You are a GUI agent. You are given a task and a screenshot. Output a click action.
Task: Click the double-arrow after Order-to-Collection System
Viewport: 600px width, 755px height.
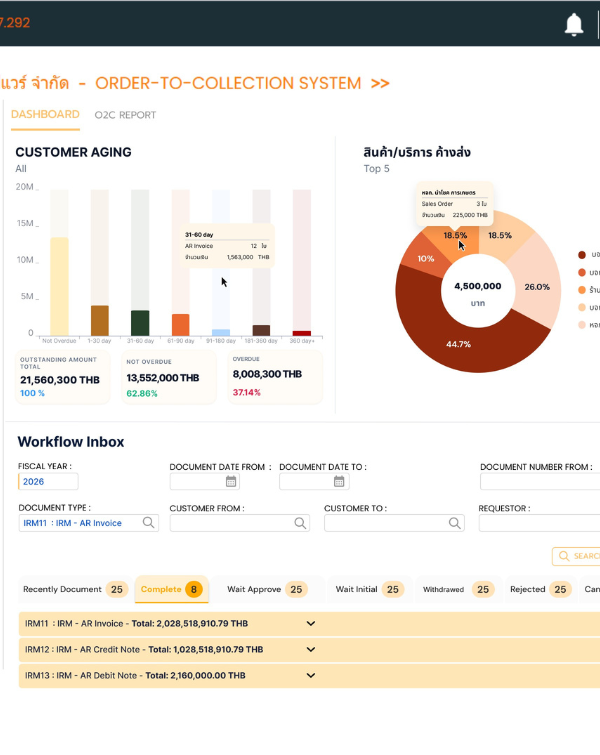click(380, 83)
